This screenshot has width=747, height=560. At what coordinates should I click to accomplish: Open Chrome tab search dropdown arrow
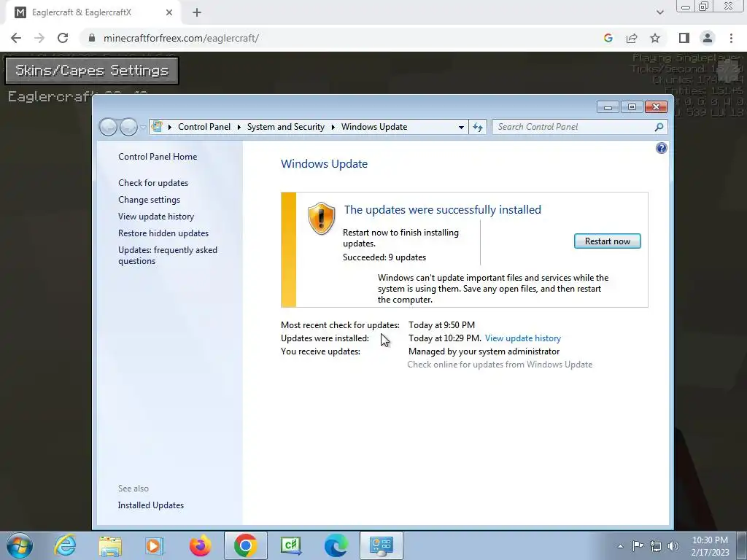(x=659, y=12)
